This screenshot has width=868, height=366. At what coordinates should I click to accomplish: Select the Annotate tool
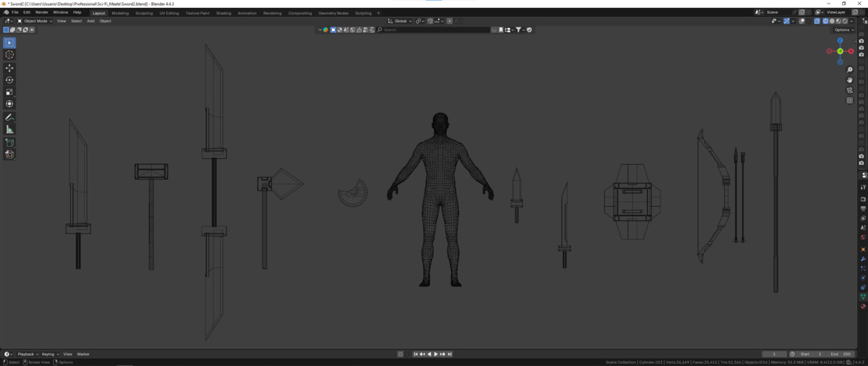pyautogui.click(x=9, y=117)
